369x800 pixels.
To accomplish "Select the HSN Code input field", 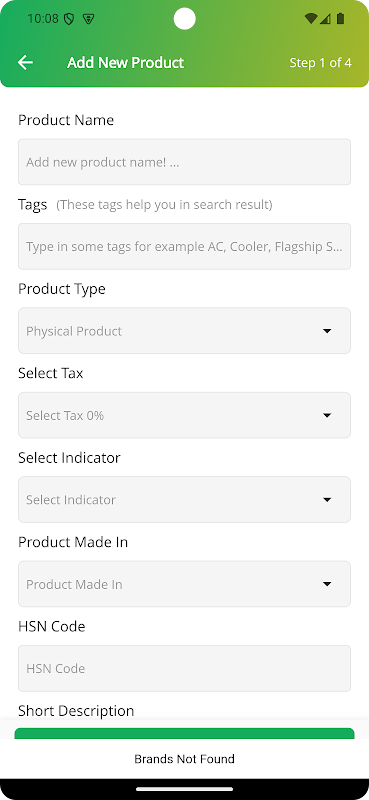I will 184,668.
